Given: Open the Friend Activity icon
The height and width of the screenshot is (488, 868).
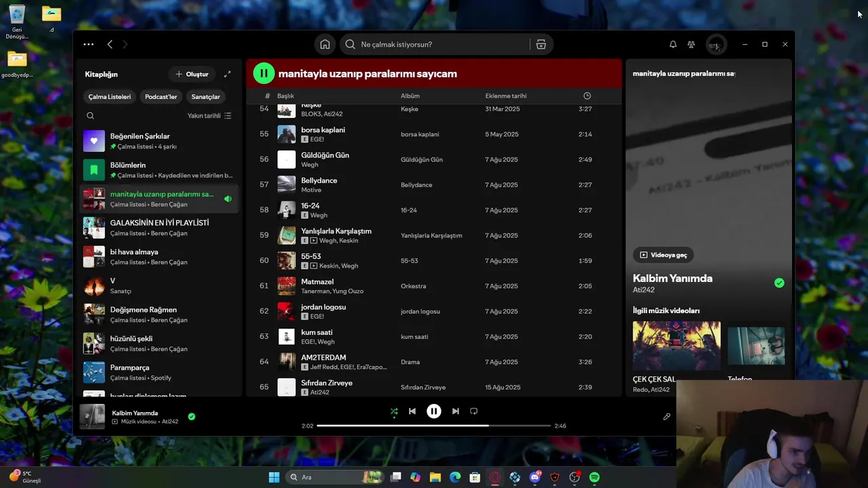Looking at the screenshot, I should (691, 44).
